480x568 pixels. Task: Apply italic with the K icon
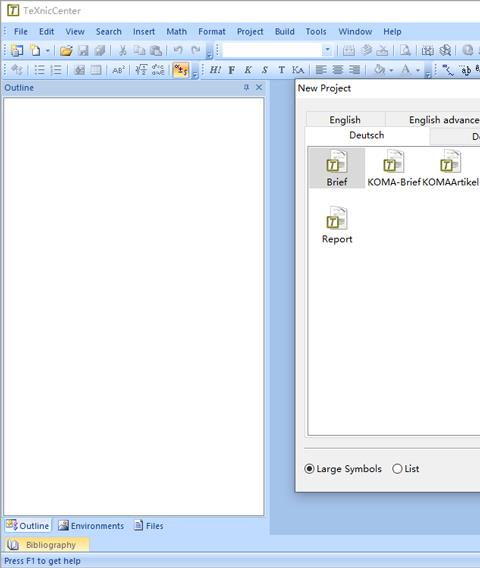pos(248,70)
